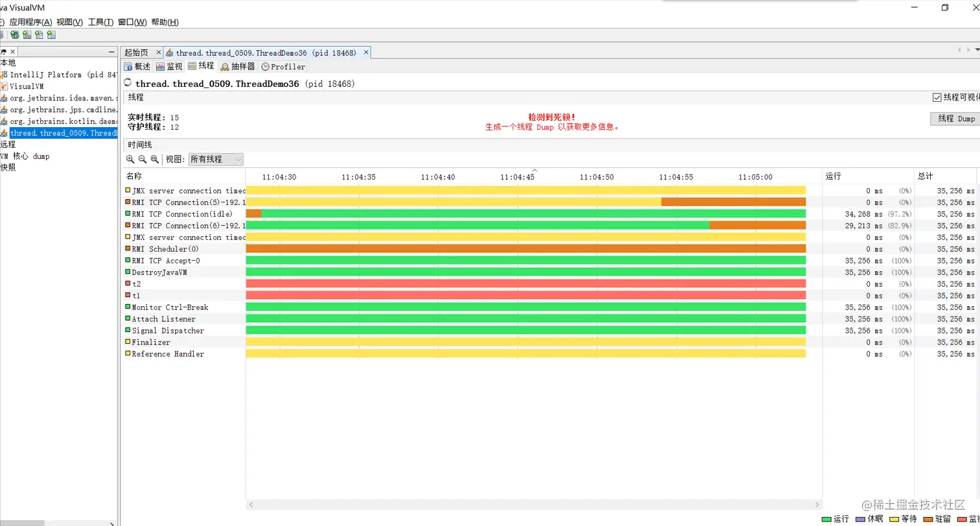Toggle the 线程可视化 checkbox
Viewport: 980px width, 526px height.
[937, 97]
